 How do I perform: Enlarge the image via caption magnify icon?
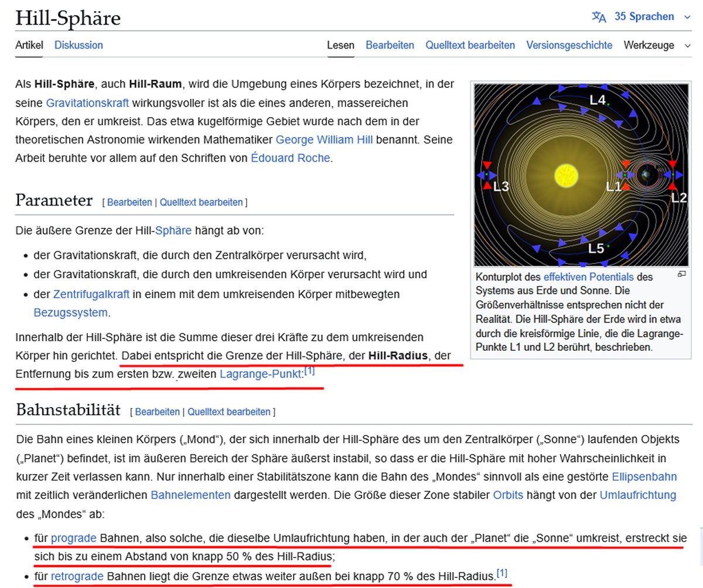[x=681, y=274]
